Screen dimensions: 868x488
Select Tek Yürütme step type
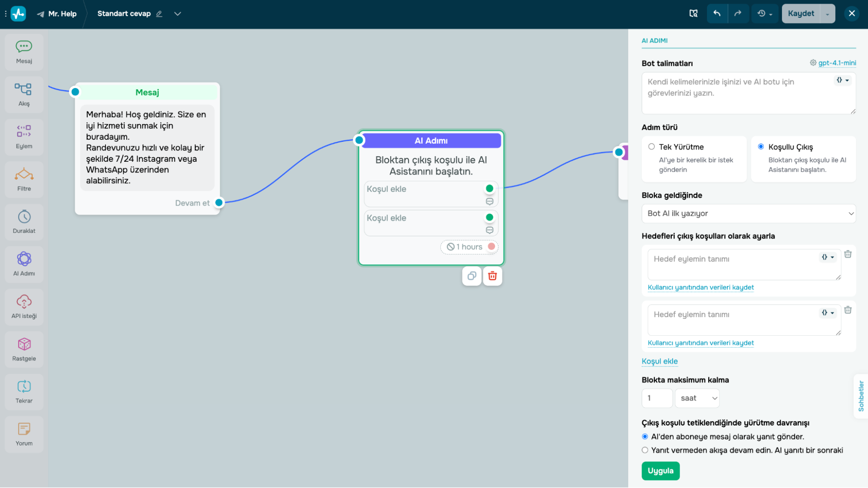[651, 147]
